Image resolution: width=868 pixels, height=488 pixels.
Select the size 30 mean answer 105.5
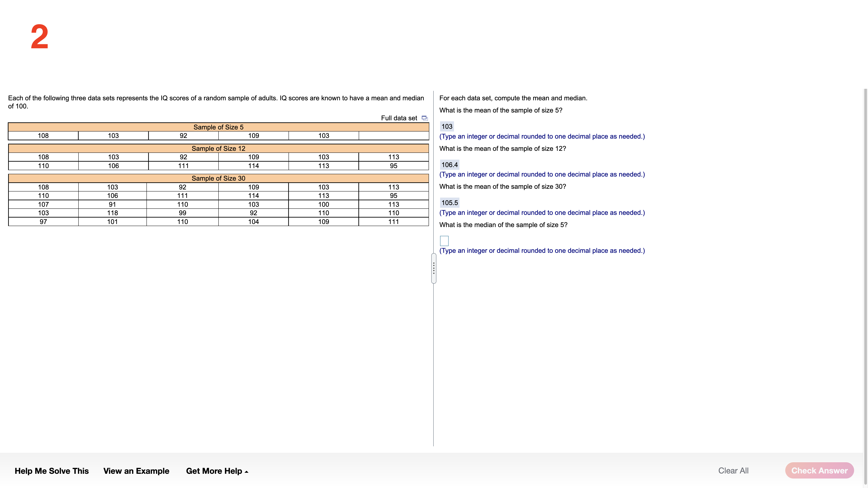[x=449, y=203]
